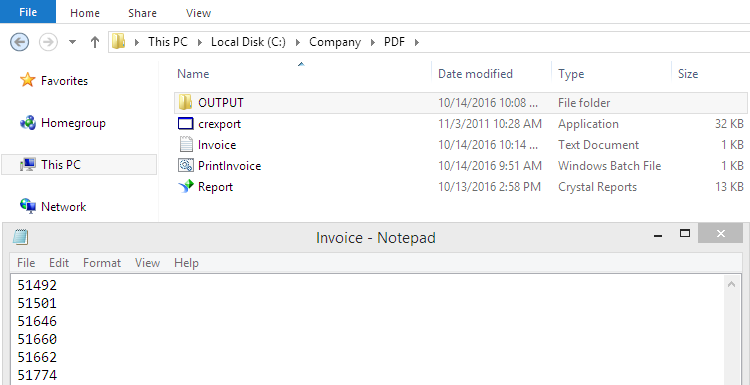Select the PrintInvoice file name
This screenshot has width=750, height=385.
point(230,165)
